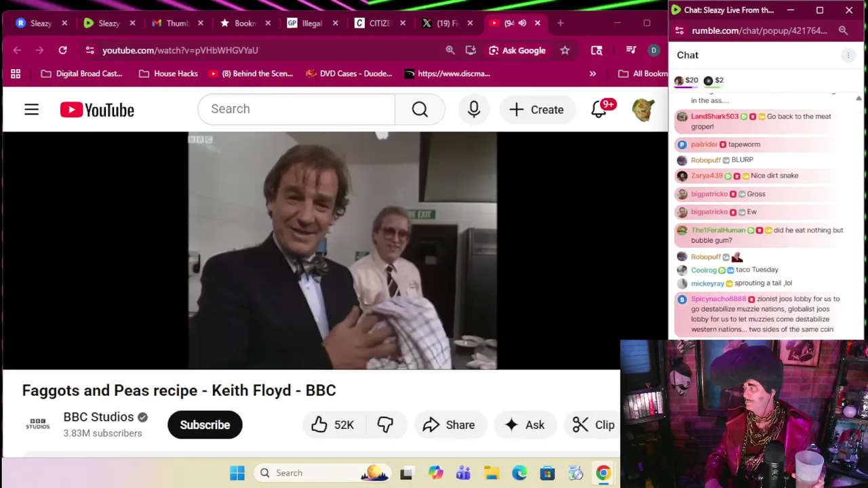Expand hidden bookmarks chevron
Screen dimensions: 868x488
593,73
